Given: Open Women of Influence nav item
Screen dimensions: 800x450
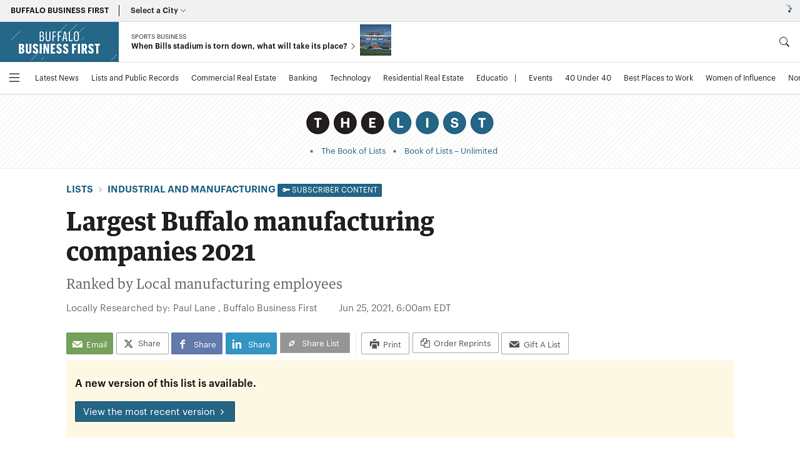Looking at the screenshot, I should click(x=740, y=78).
